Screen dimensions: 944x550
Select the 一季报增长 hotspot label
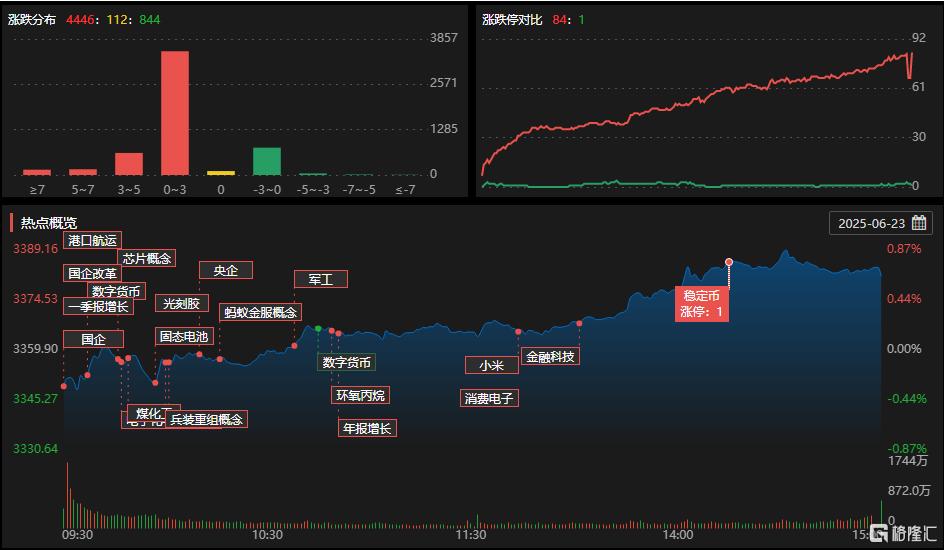click(x=98, y=306)
